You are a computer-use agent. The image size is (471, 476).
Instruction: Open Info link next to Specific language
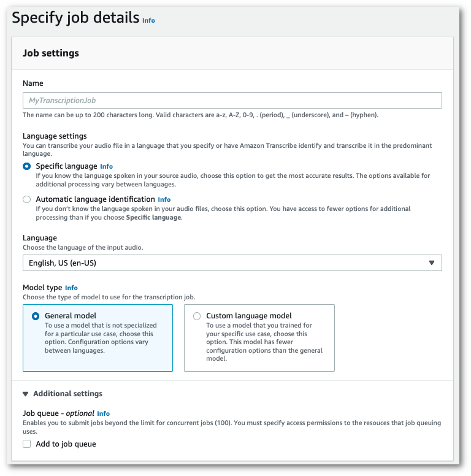(107, 166)
